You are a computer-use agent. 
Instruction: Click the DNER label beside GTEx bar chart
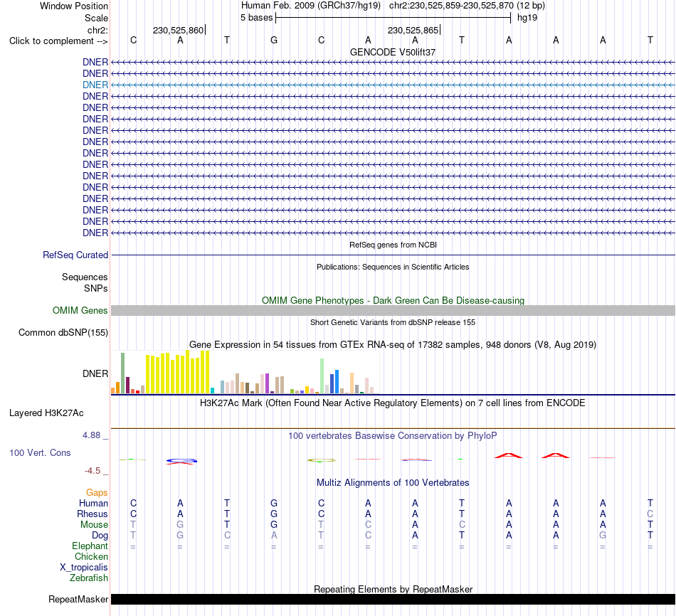[95, 373]
